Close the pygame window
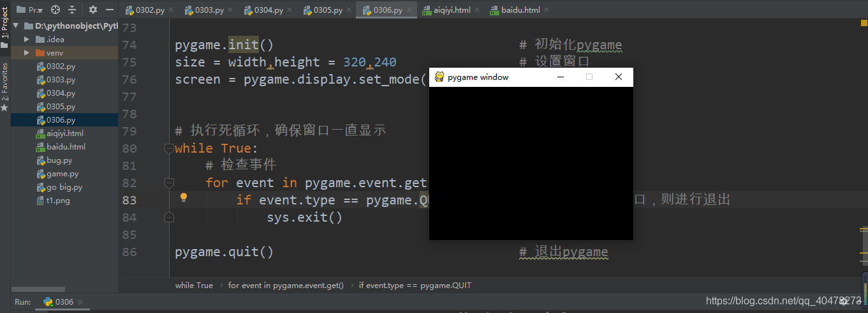The image size is (868, 313). click(618, 77)
